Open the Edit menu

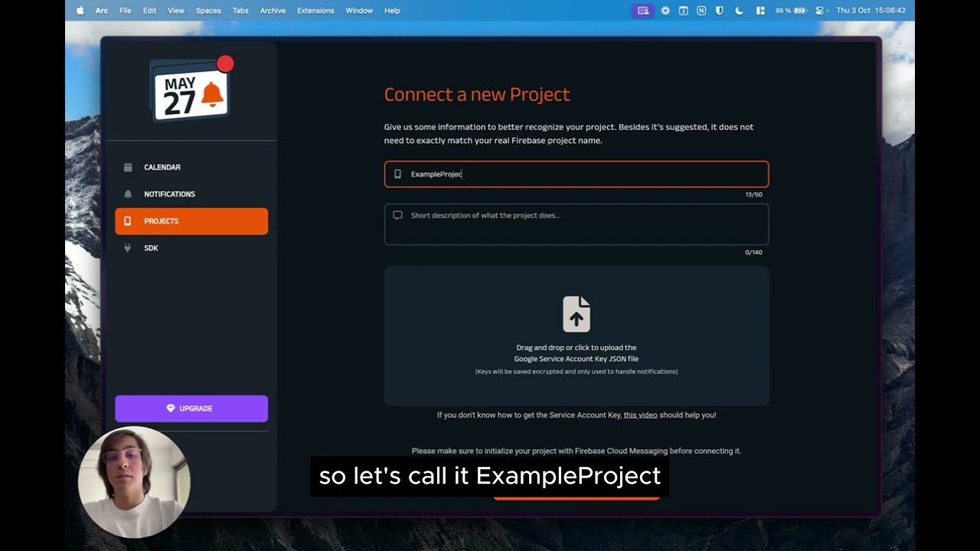pos(149,11)
